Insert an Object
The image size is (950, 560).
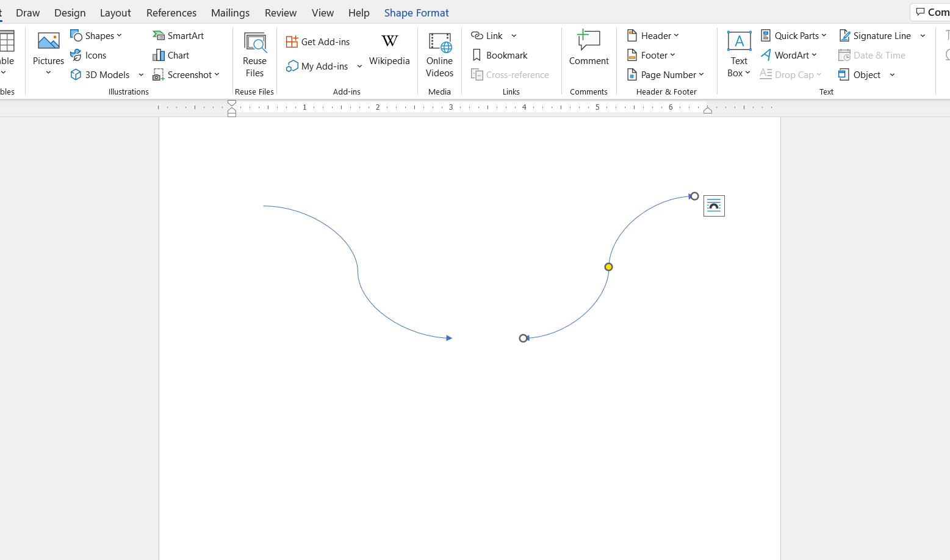[860, 74]
